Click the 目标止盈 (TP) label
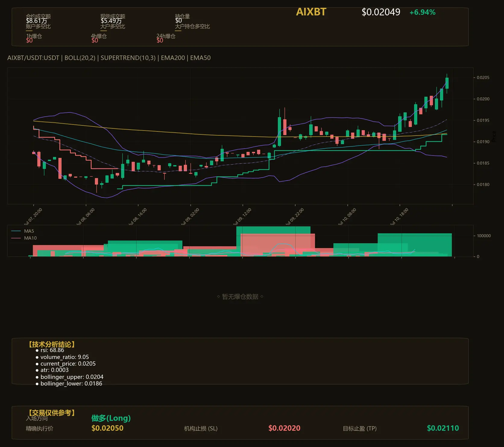Image resolution: width=504 pixels, height=447 pixels. coord(360,429)
